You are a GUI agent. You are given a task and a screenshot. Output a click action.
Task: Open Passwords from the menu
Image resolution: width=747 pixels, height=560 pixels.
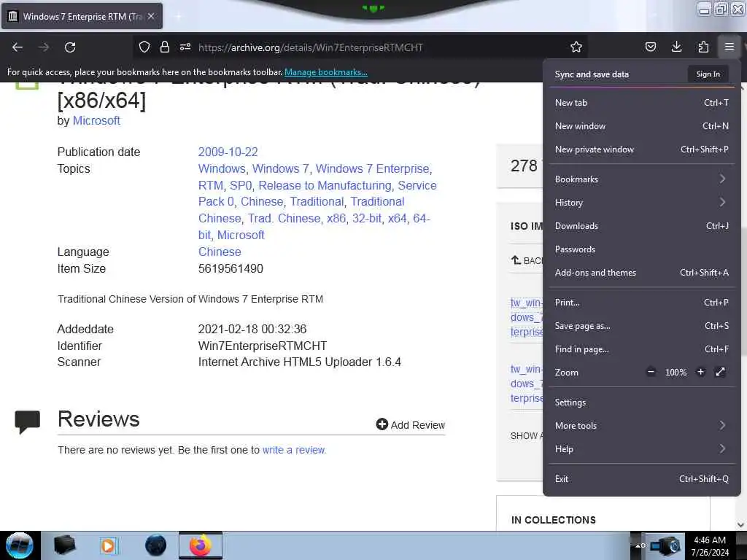point(642,249)
